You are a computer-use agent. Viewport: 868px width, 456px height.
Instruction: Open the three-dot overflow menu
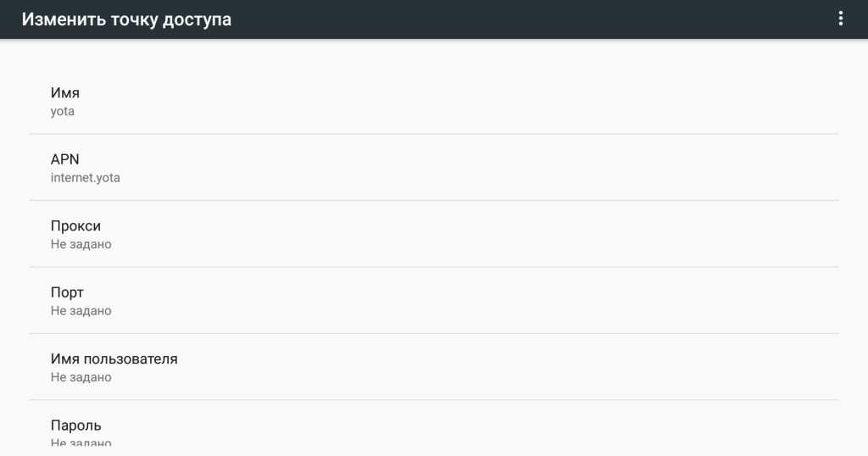tap(841, 19)
